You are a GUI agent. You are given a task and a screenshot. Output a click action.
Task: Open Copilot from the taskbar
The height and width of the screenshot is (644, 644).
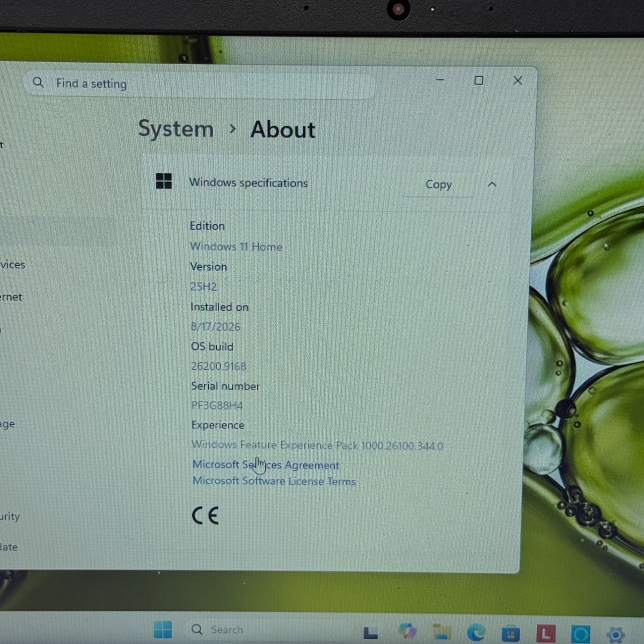pos(407,631)
